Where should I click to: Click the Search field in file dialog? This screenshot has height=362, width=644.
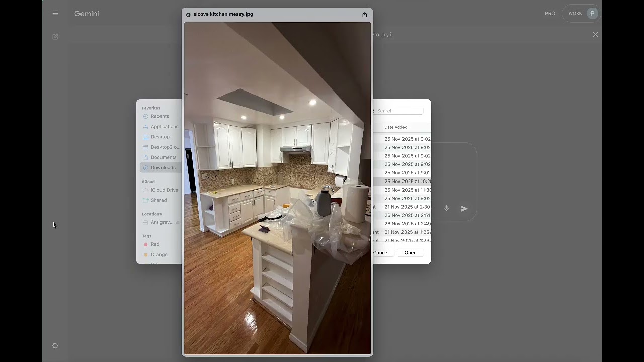coord(398,111)
